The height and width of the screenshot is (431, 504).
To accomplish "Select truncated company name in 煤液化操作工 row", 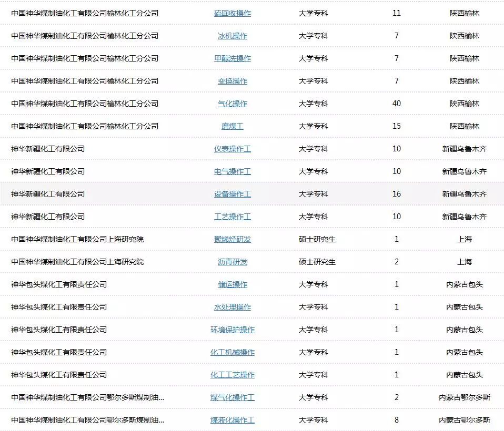I will [87, 420].
